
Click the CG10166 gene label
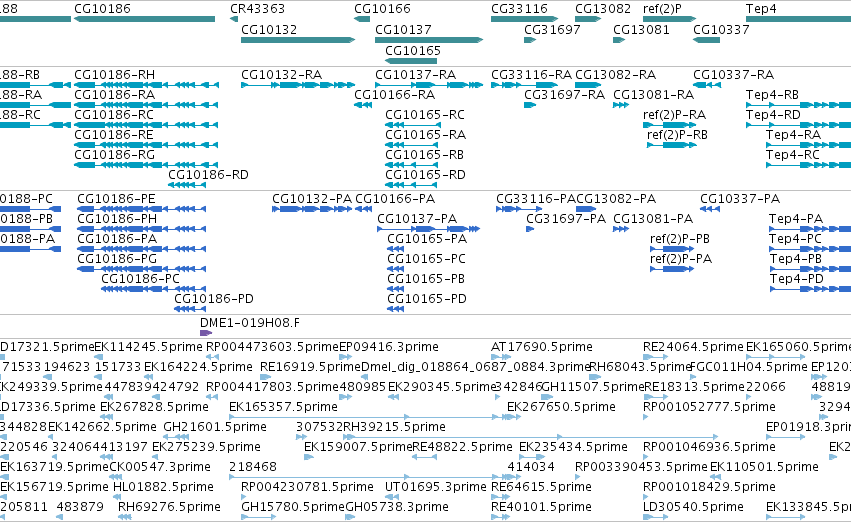tap(383, 9)
